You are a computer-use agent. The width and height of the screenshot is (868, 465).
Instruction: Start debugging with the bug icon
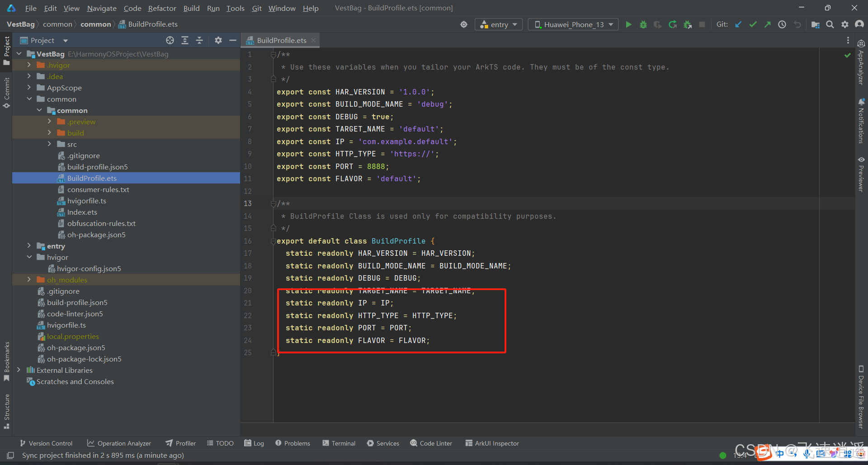[643, 24]
